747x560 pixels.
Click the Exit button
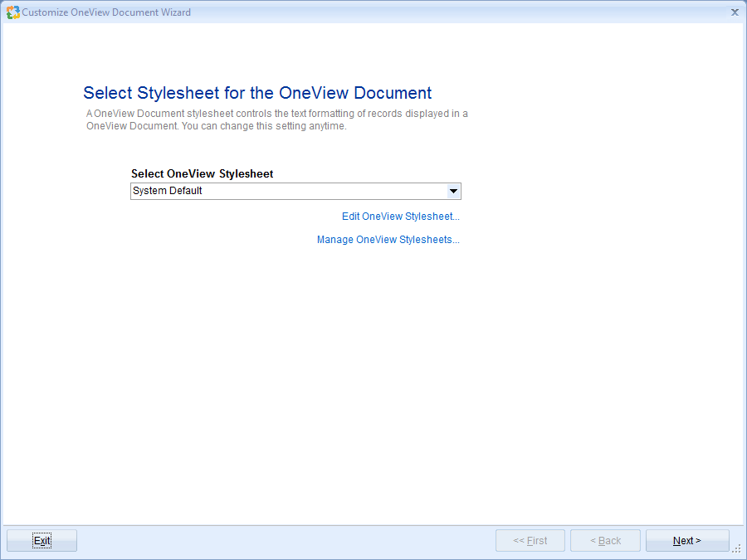point(42,540)
